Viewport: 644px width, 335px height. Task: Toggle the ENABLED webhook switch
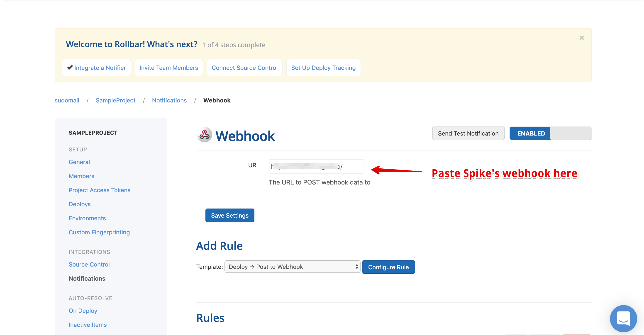coord(550,134)
